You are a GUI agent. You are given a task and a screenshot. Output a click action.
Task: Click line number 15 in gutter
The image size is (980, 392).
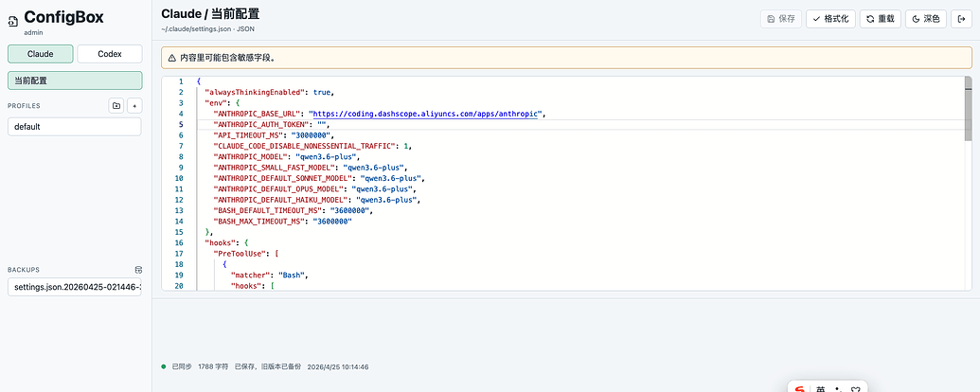point(179,232)
